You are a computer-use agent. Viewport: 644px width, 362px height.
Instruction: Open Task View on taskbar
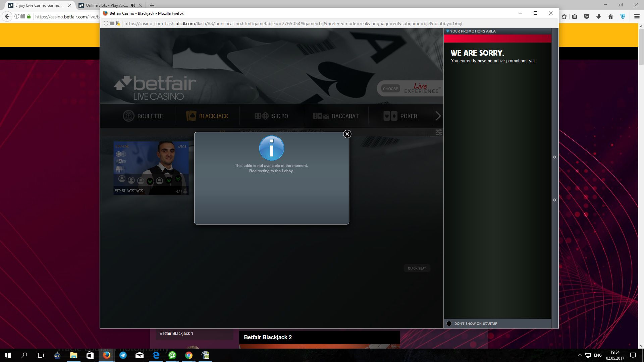(40, 355)
